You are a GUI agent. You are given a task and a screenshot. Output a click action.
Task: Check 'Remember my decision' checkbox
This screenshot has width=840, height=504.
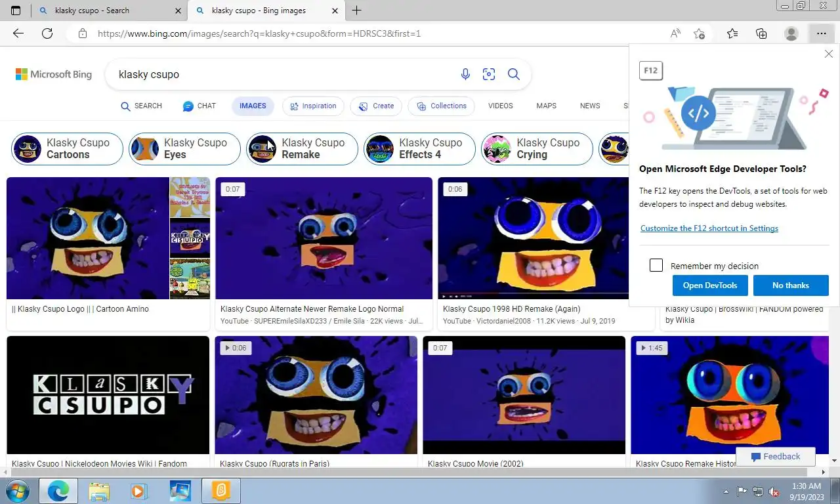[x=656, y=265]
